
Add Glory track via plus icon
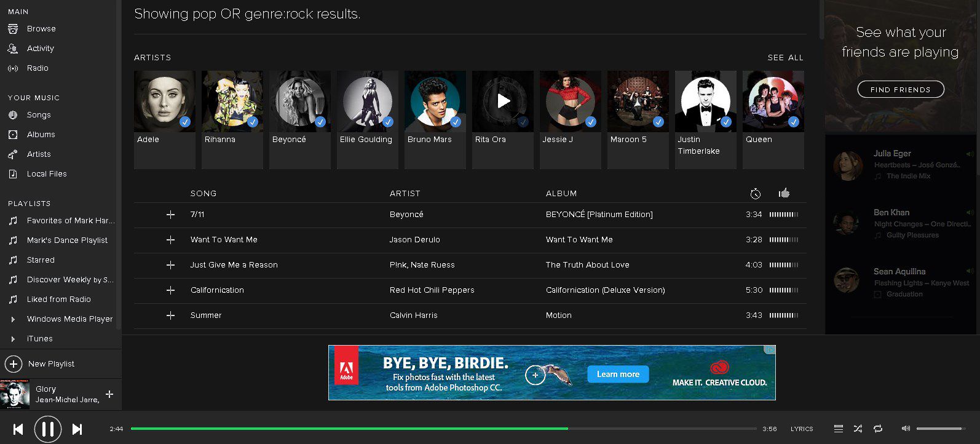[x=109, y=394]
